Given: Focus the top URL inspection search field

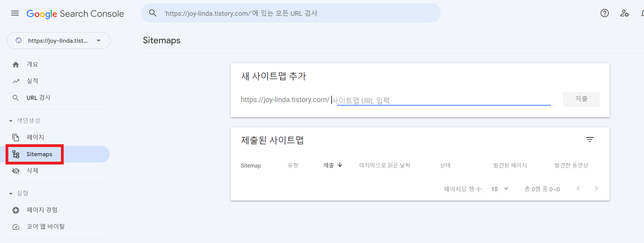Looking at the screenshot, I should (291, 13).
